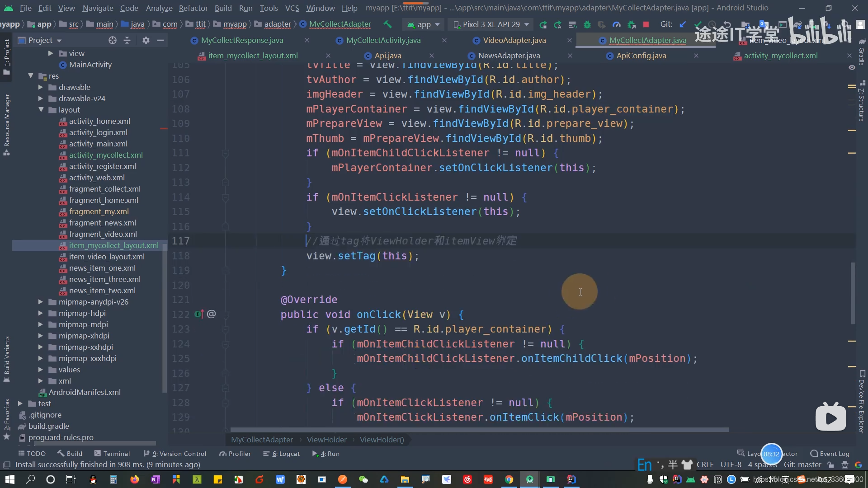Open WeChat from the Windows taskbar

363,479
